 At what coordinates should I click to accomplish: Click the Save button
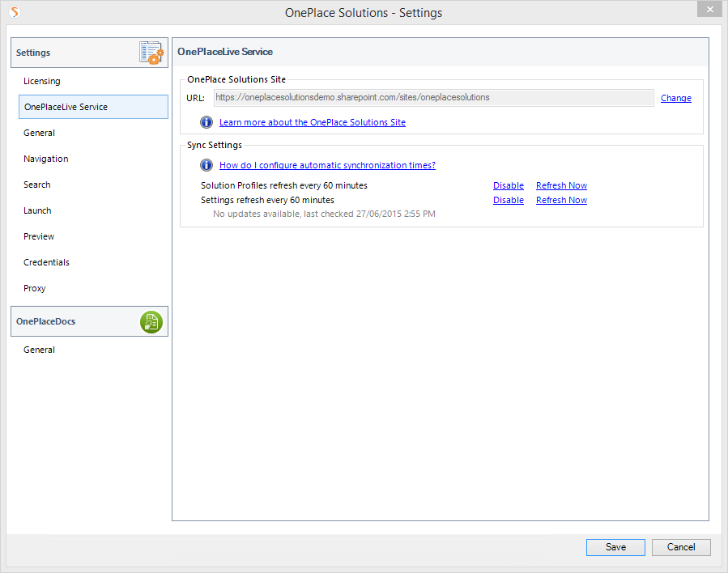(615, 547)
